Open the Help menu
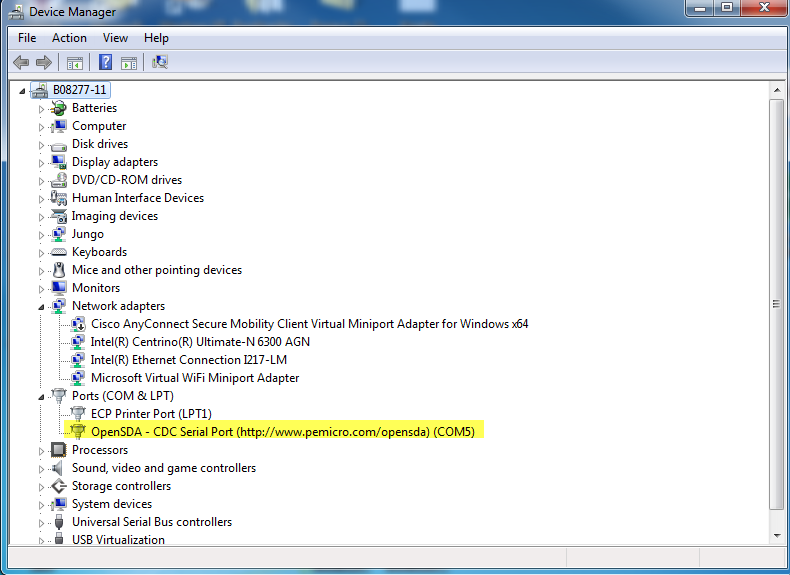Screen dimensions: 790x575 coord(156,38)
